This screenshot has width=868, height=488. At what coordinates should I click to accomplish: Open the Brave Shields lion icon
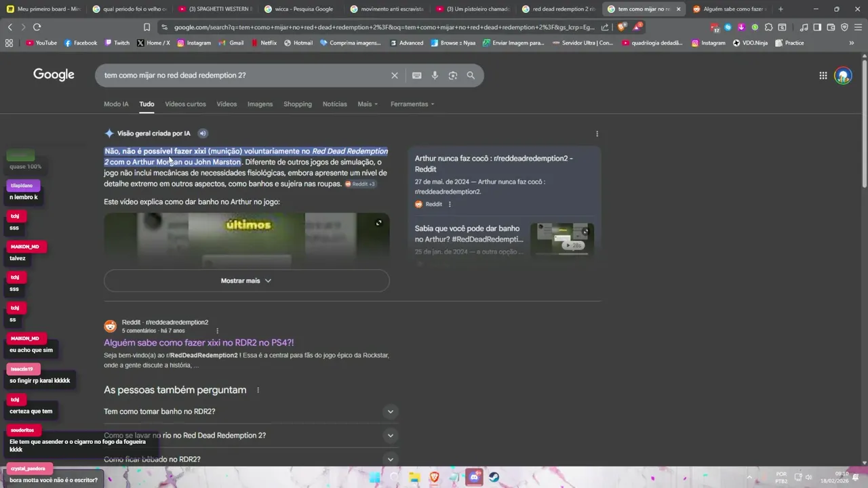pyautogui.click(x=621, y=27)
